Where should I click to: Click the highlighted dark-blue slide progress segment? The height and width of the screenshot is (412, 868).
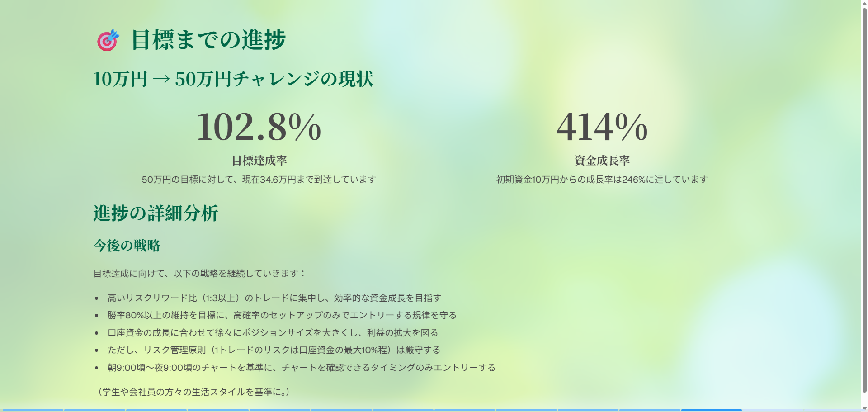(711, 410)
